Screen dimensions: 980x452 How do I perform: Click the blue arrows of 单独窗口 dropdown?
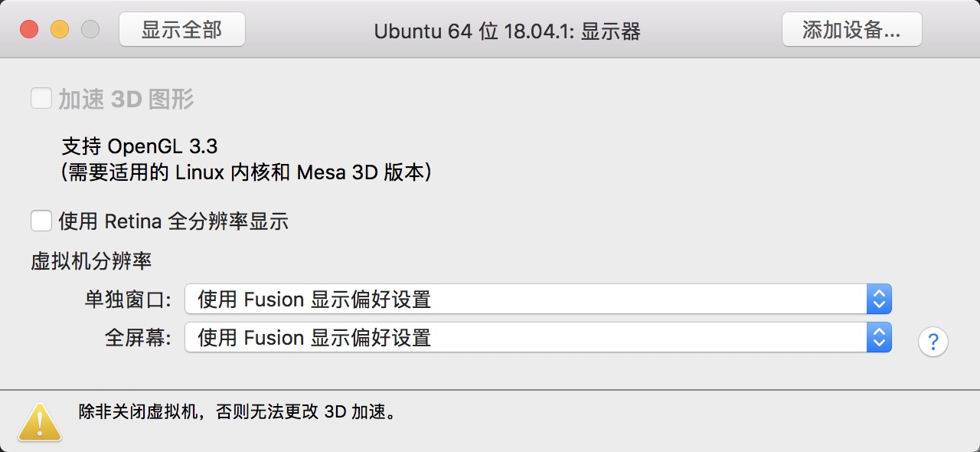click(x=879, y=299)
